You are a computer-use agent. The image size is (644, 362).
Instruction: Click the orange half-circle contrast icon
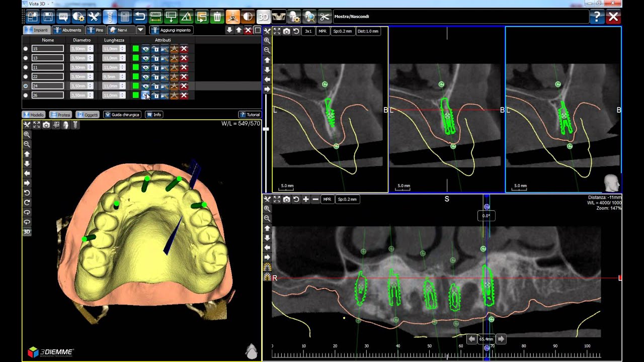click(248, 17)
